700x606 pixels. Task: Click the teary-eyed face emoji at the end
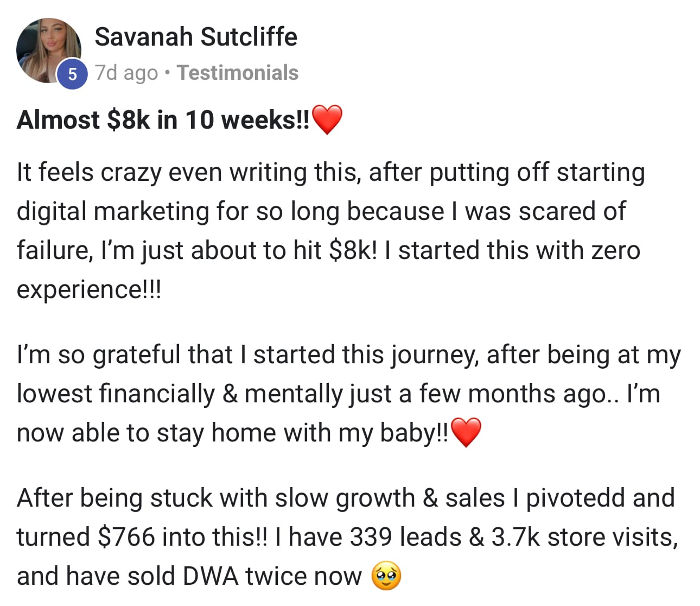[x=386, y=576]
